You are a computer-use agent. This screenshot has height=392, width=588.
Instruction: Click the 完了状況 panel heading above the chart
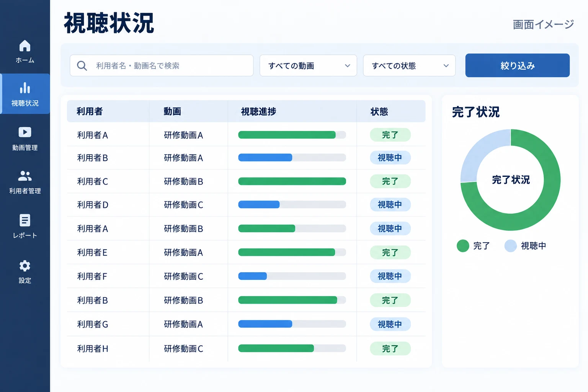pos(476,112)
